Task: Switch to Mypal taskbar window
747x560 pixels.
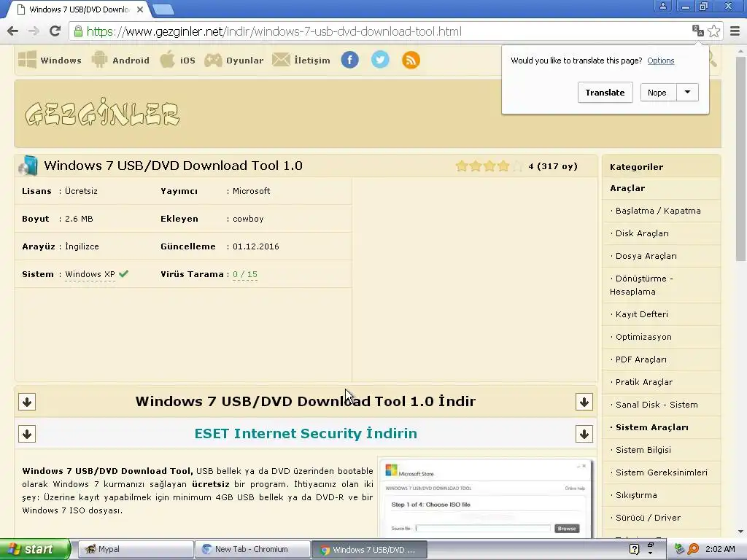Action: 135,549
